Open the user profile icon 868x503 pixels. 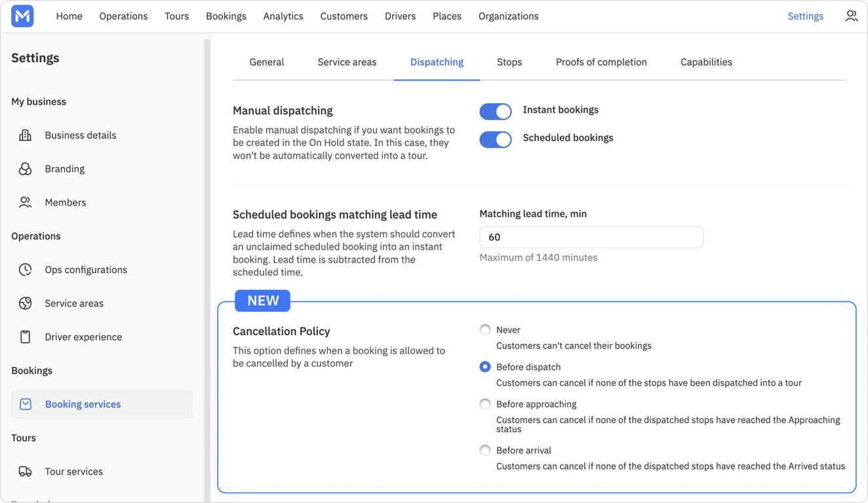tap(851, 16)
